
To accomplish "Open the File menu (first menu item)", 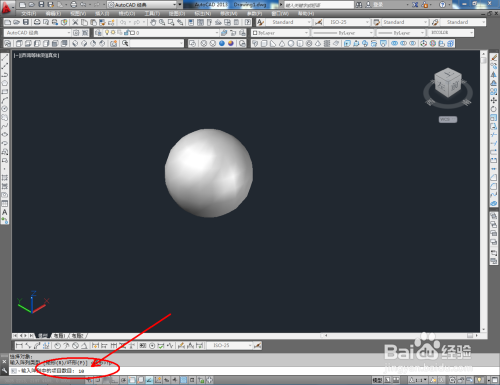I will coord(29,14).
